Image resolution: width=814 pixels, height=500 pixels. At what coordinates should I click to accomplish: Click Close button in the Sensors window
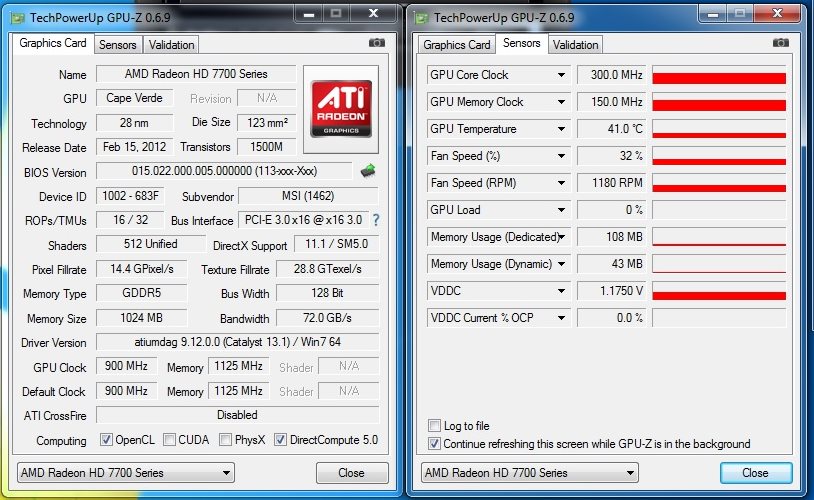[x=756, y=472]
